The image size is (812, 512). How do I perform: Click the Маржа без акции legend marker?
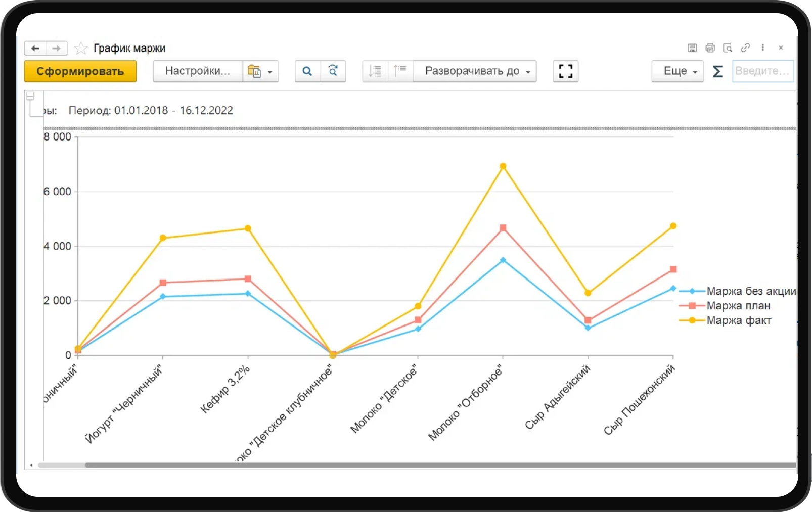692,291
